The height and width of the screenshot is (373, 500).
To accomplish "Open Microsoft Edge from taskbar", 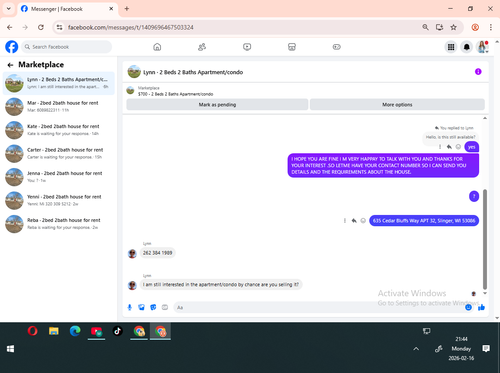I will (75, 331).
